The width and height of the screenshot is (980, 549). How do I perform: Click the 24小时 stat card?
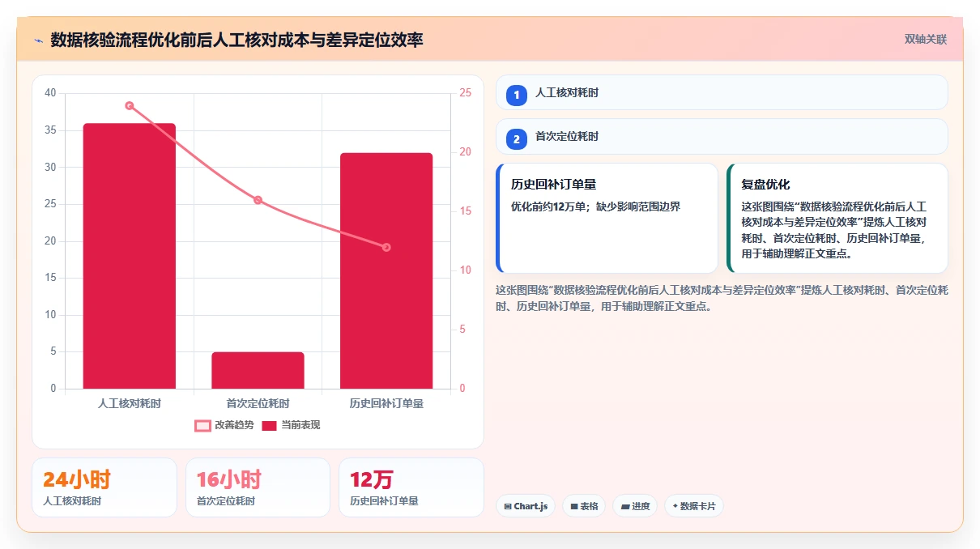pyautogui.click(x=104, y=487)
